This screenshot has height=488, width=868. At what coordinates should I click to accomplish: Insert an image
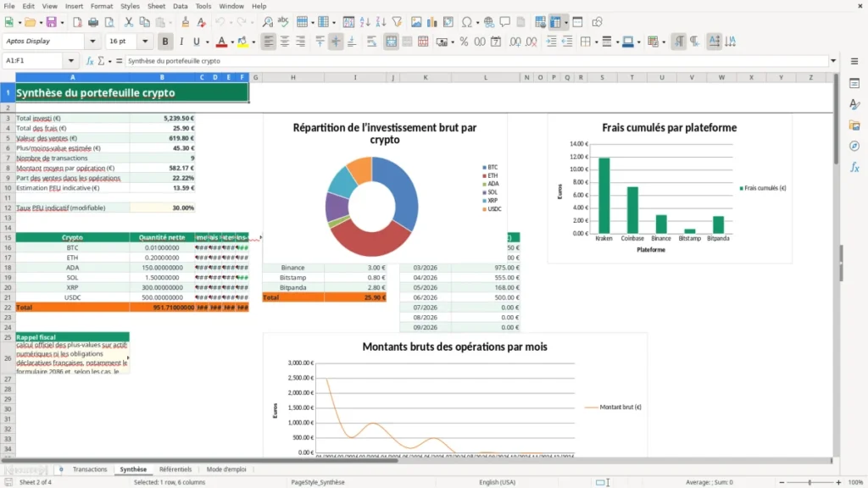tap(416, 22)
